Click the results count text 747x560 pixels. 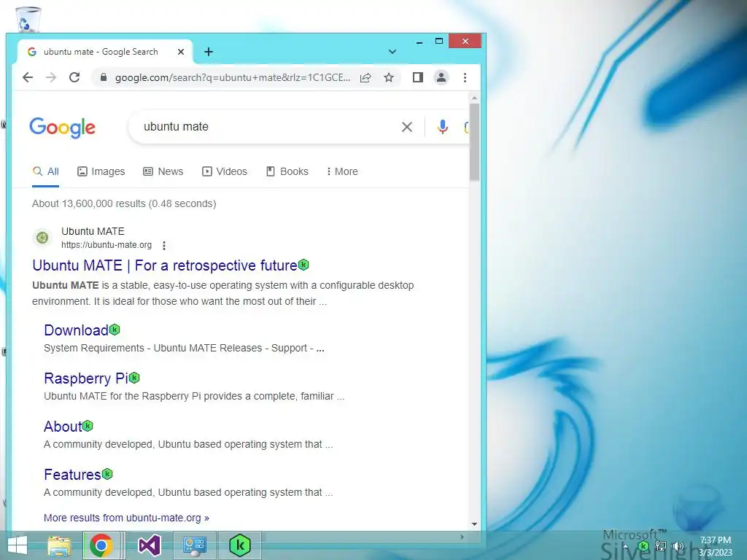(124, 204)
